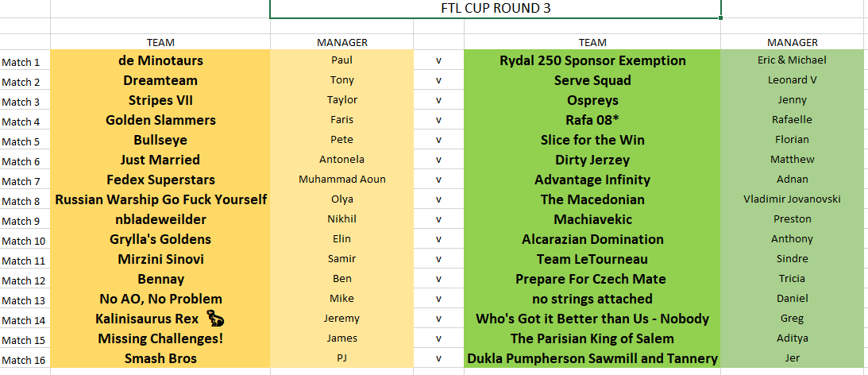
Task: Select the Prepare For Czech Mate cell
Action: (592, 279)
